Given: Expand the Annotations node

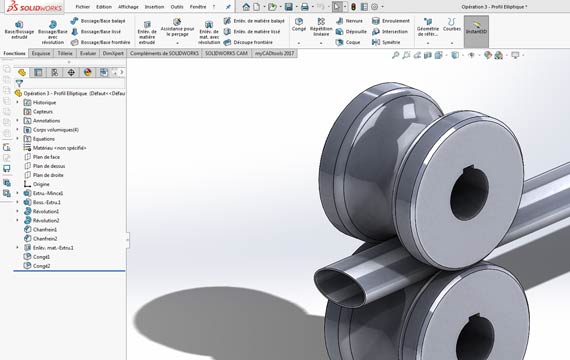Looking at the screenshot, I should coord(17,121).
